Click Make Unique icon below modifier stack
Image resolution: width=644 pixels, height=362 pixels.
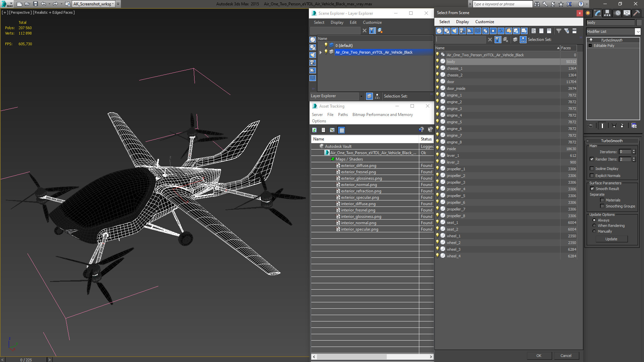pyautogui.click(x=614, y=126)
